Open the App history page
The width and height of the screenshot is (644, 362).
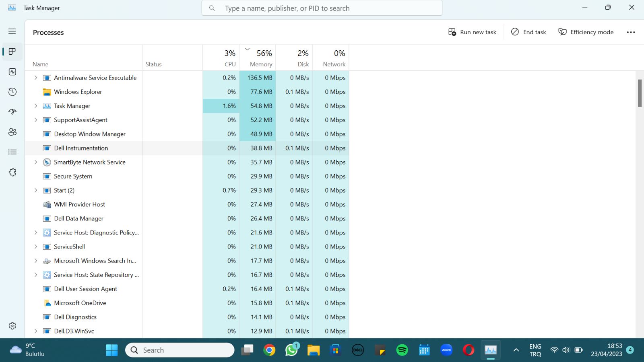click(12, 92)
